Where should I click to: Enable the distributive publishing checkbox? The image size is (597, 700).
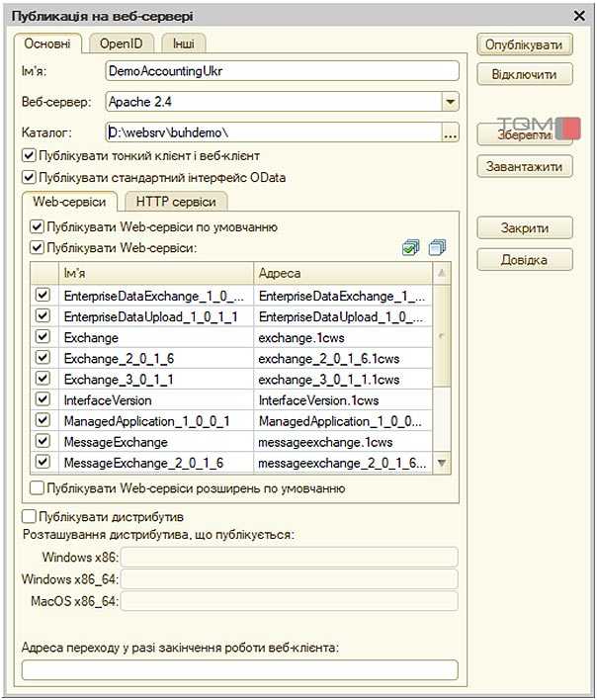[x=28, y=516]
